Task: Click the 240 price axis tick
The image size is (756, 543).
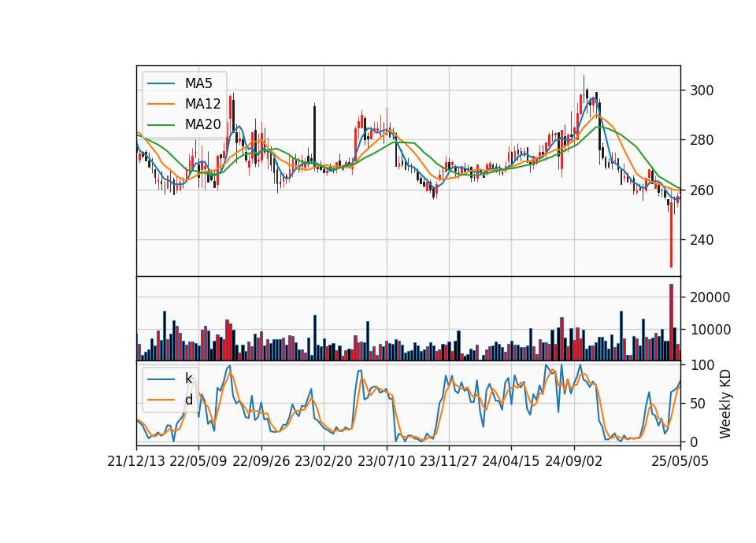Action: tap(702, 240)
